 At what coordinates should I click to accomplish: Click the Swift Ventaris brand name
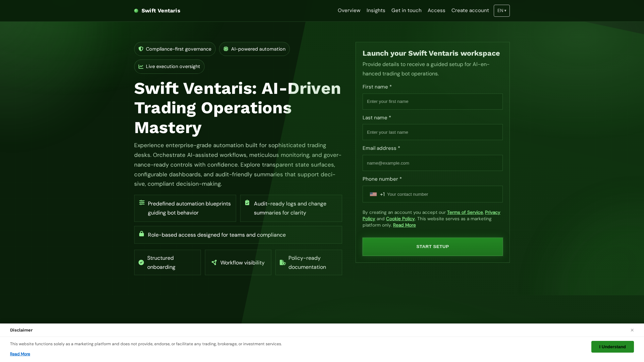(x=161, y=11)
